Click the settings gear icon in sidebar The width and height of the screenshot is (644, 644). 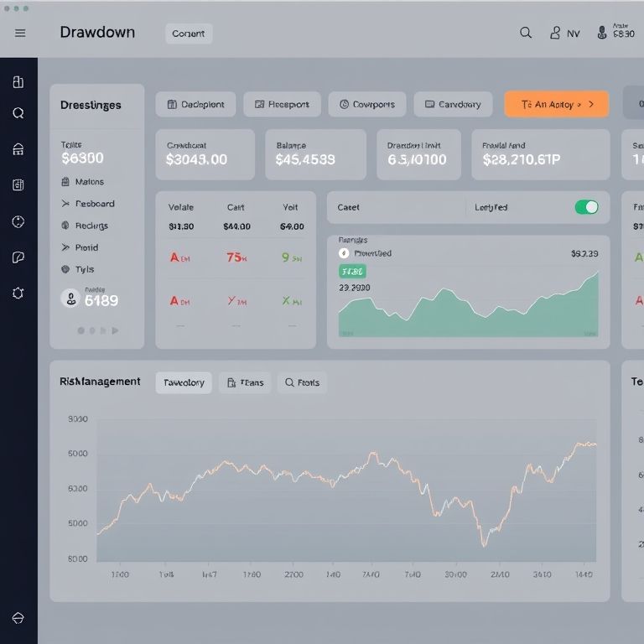tap(18, 293)
